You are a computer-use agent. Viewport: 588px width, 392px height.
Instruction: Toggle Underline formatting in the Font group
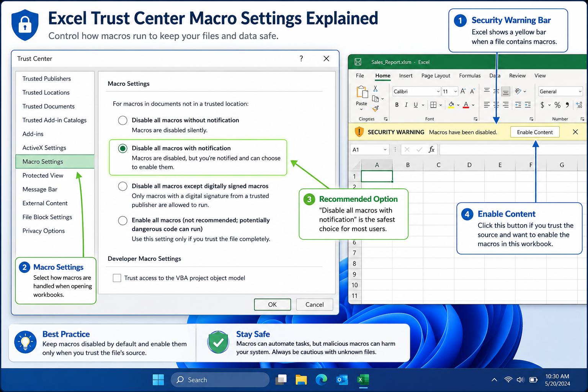(416, 105)
